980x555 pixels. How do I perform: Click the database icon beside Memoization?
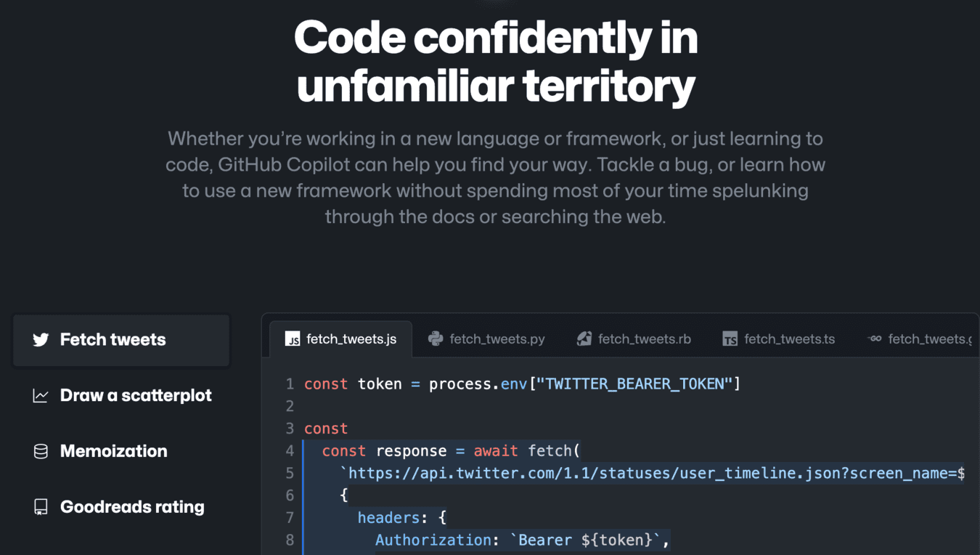click(41, 451)
